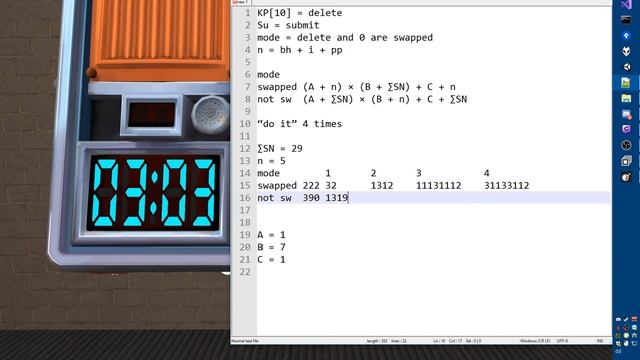The image size is (640, 360).
Task: Open Visual Studio from the taskbar
Action: pyautogui.click(x=626, y=4)
